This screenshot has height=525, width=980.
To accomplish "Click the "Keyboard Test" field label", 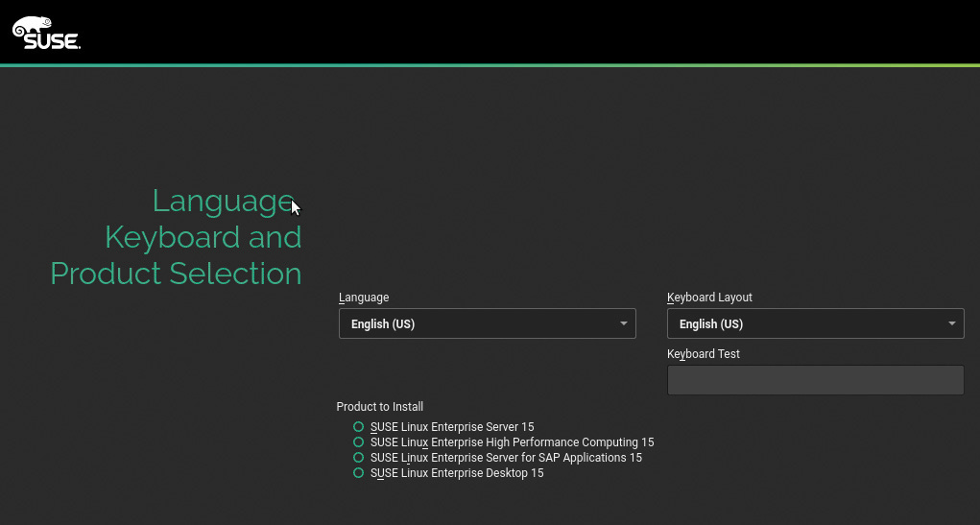I will pyautogui.click(x=704, y=354).
